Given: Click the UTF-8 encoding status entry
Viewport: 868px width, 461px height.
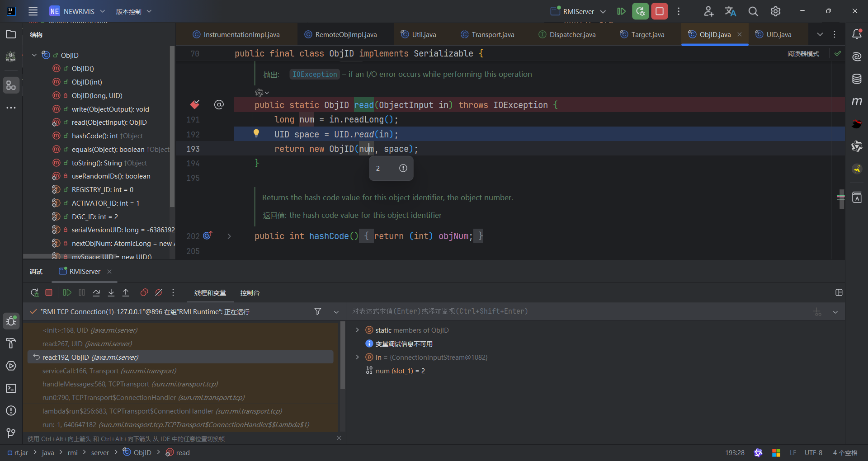Looking at the screenshot, I should click(813, 453).
